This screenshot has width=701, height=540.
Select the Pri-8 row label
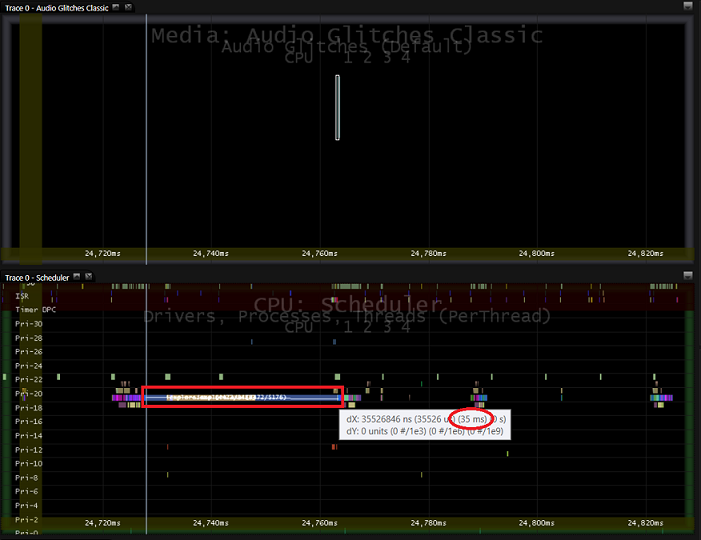click(x=26, y=478)
